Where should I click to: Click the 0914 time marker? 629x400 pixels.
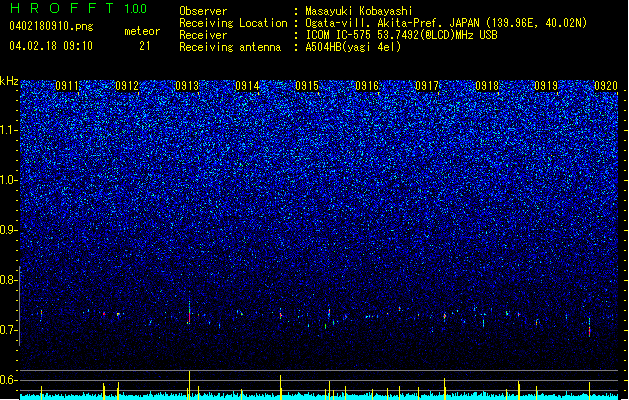pyautogui.click(x=247, y=86)
